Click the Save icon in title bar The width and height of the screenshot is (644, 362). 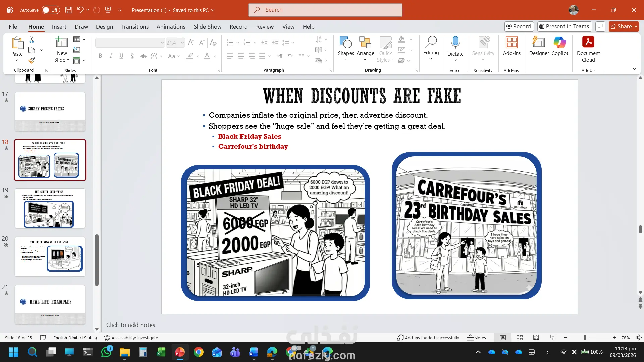point(69,10)
